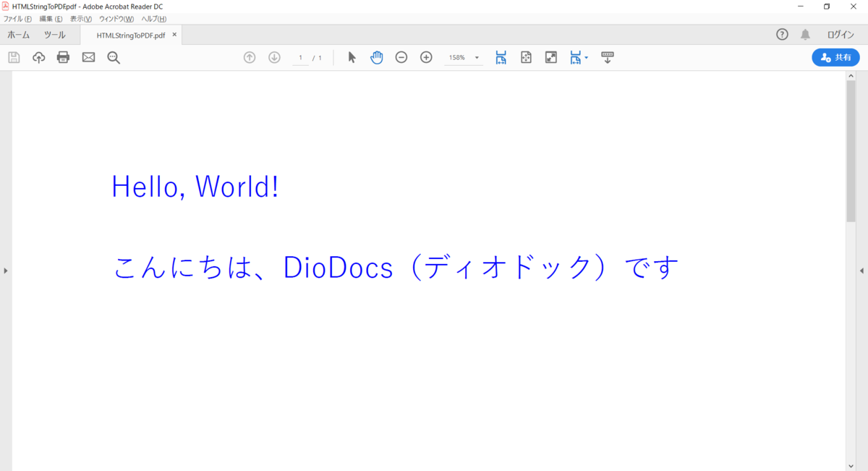The width and height of the screenshot is (868, 471).
Task: Fit one full page icon
Action: (526, 57)
